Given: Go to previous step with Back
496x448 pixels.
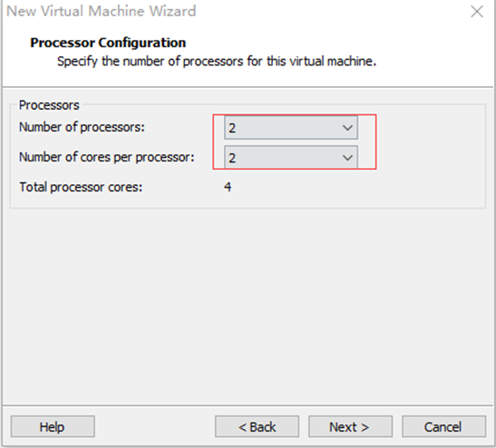Looking at the screenshot, I should (x=257, y=426).
